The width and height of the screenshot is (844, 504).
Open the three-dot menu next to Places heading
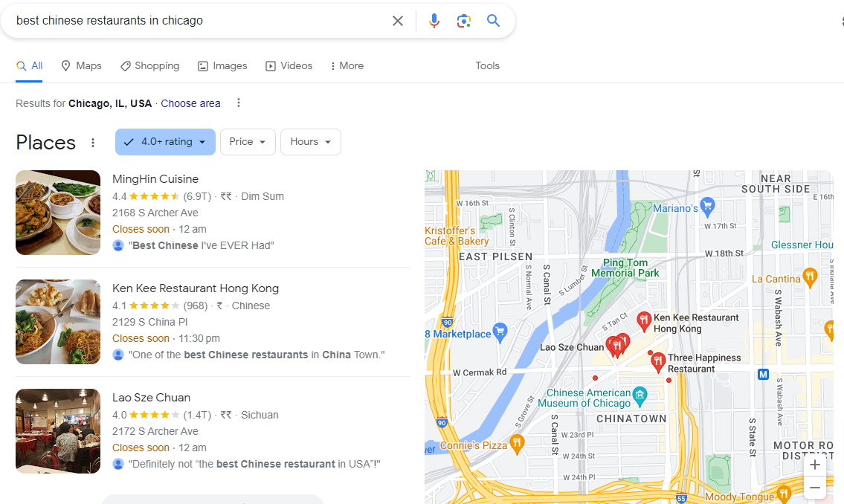click(x=93, y=143)
